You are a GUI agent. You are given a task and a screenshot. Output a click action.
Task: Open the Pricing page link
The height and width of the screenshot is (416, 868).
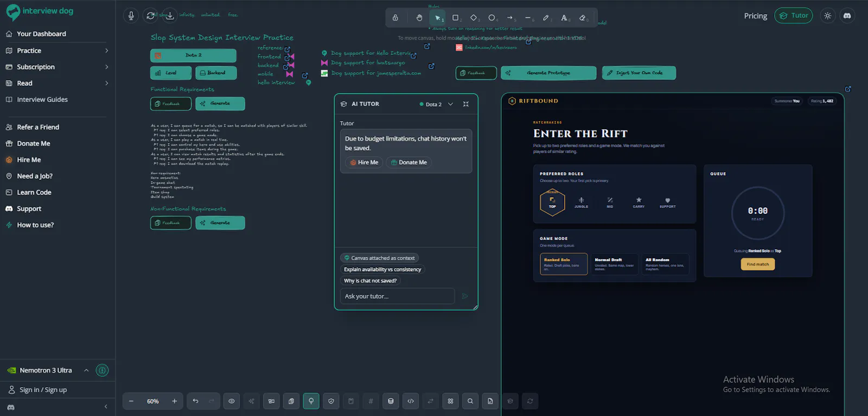(x=756, y=16)
